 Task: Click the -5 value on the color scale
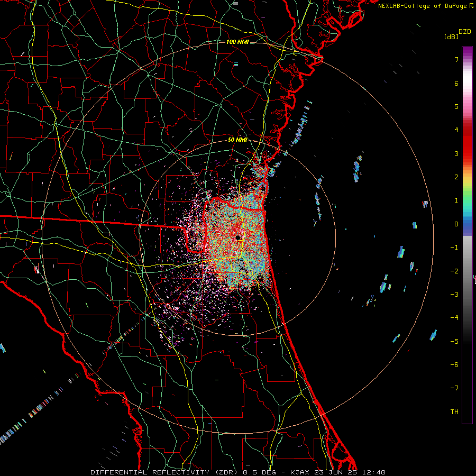(x=454, y=342)
